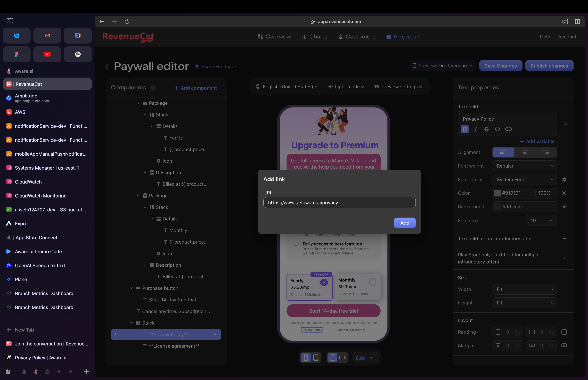Toggle the browser sidebar icon
The image size is (588, 380).
[10, 21]
